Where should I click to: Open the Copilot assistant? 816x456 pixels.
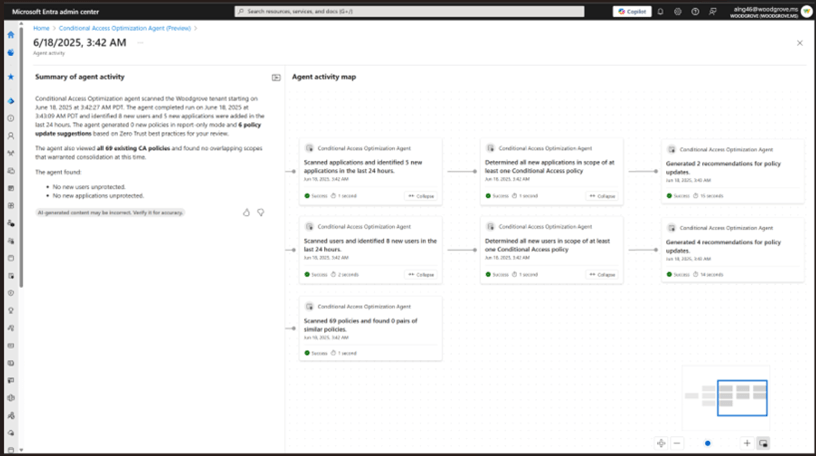(x=632, y=11)
